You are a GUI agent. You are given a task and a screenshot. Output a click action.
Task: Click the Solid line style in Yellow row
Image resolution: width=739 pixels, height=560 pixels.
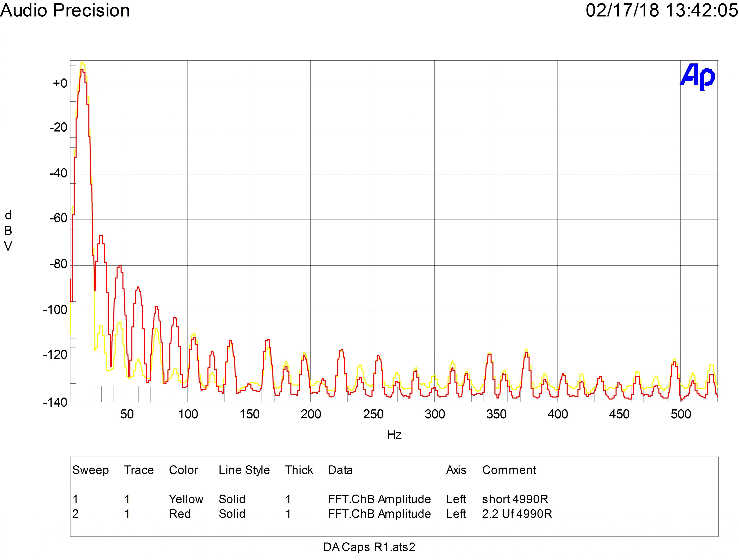click(232, 499)
